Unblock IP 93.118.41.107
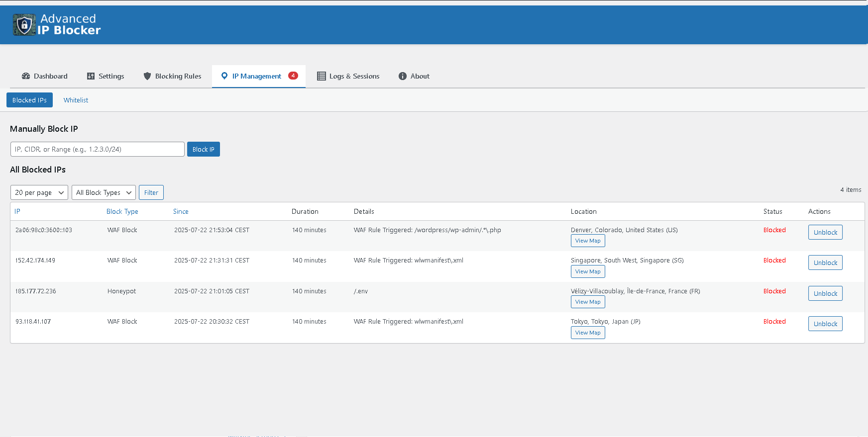The width and height of the screenshot is (868, 437). (825, 324)
